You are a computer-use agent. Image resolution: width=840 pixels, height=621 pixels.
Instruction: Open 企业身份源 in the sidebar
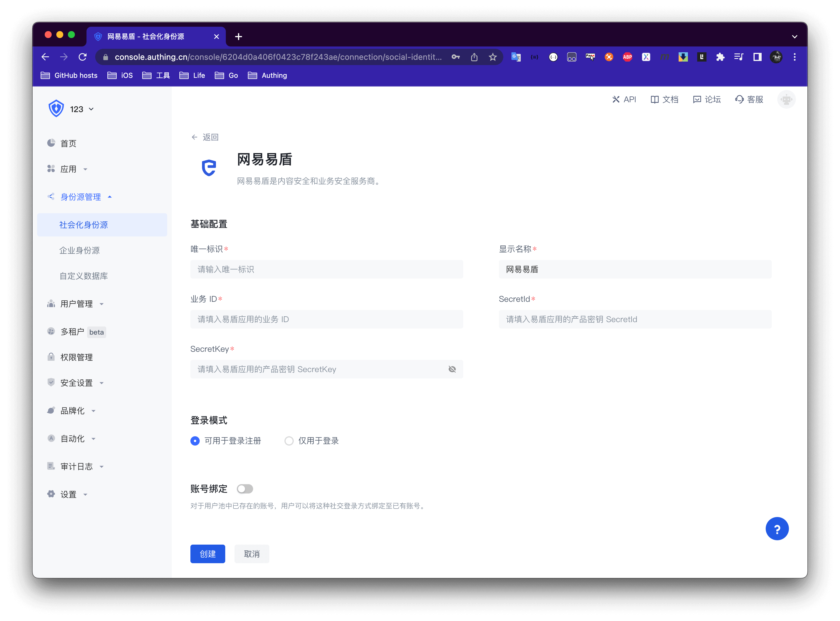79,250
